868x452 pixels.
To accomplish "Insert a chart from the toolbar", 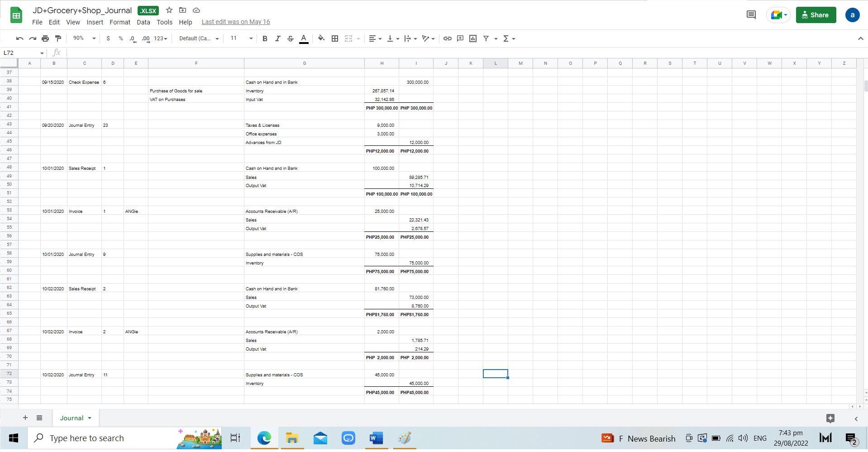I will tap(473, 38).
